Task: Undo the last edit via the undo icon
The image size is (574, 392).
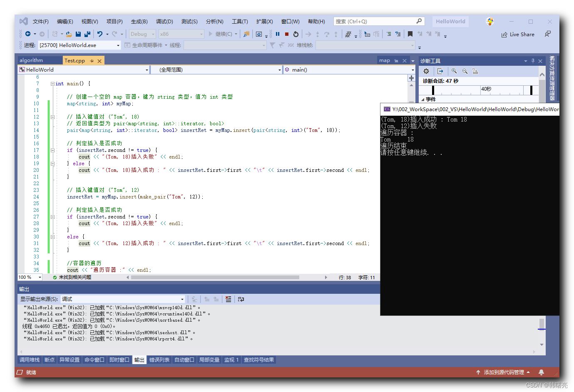Action: tap(100, 34)
